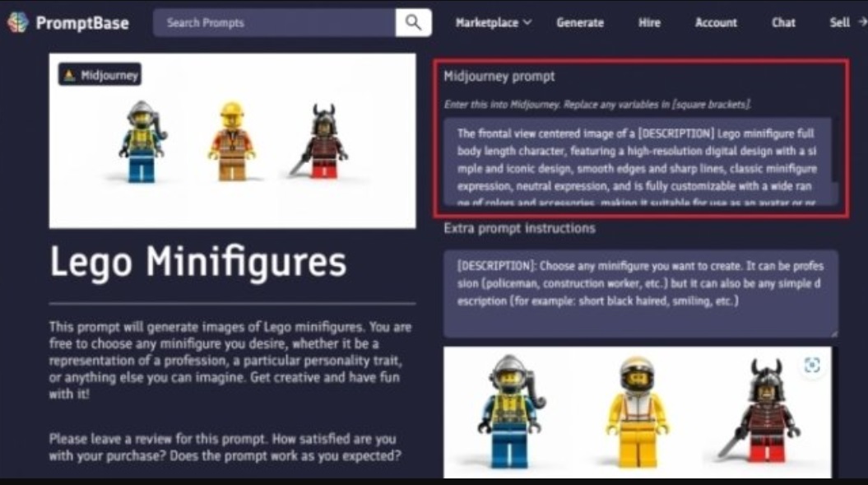Screen dimensions: 868x485
Task: Open the Account menu item
Action: (x=716, y=23)
